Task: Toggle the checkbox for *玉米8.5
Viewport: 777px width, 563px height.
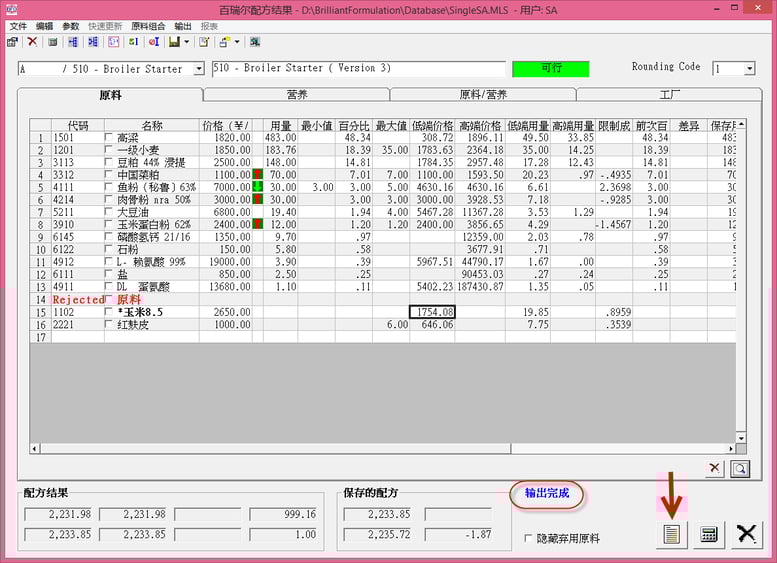Action: tap(109, 312)
